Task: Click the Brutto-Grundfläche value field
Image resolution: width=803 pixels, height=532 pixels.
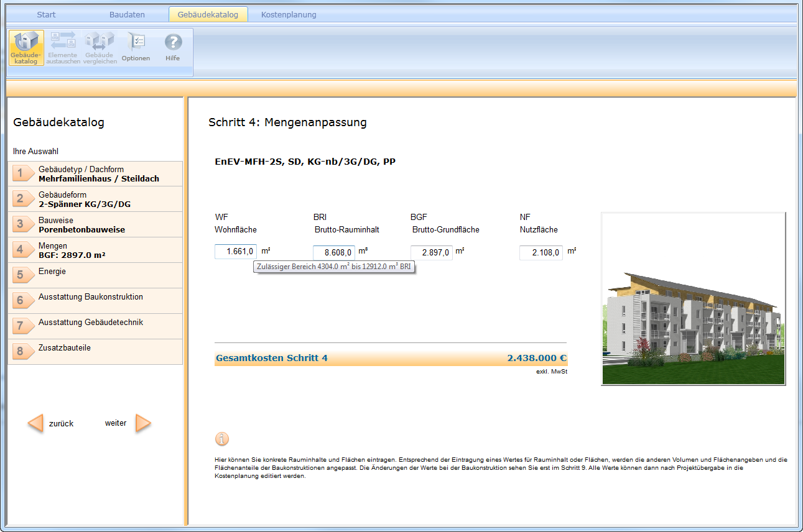Action: point(431,252)
